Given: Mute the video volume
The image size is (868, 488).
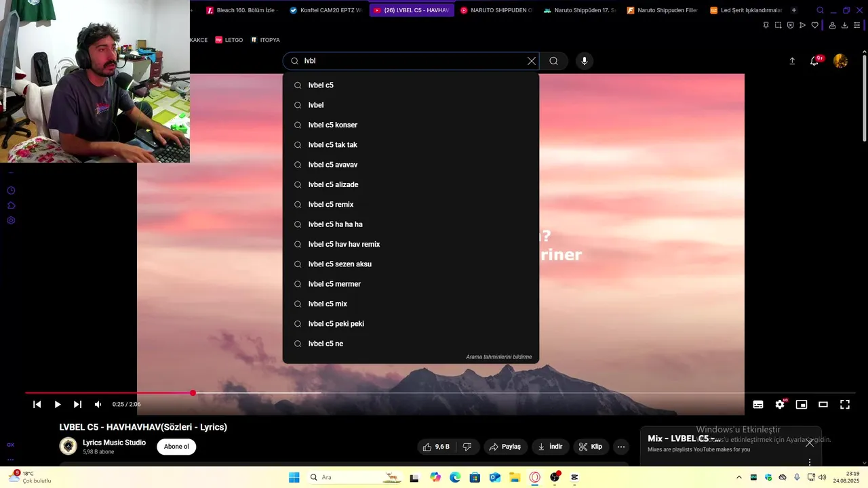Looking at the screenshot, I should pos(98,405).
